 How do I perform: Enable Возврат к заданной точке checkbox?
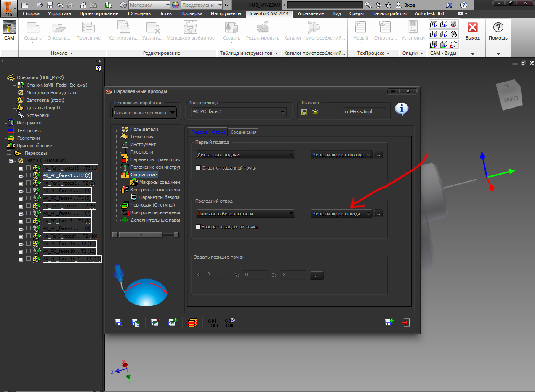[x=199, y=227]
